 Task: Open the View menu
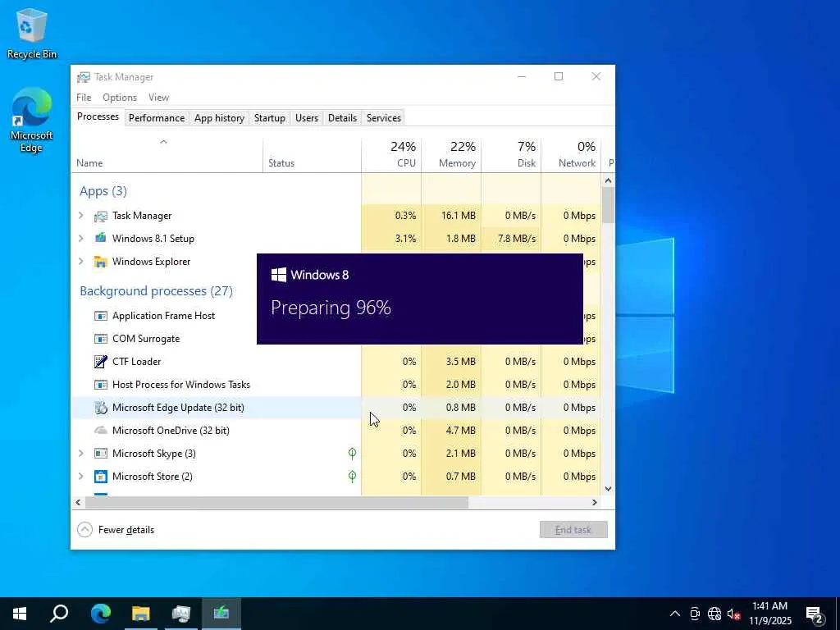click(158, 98)
